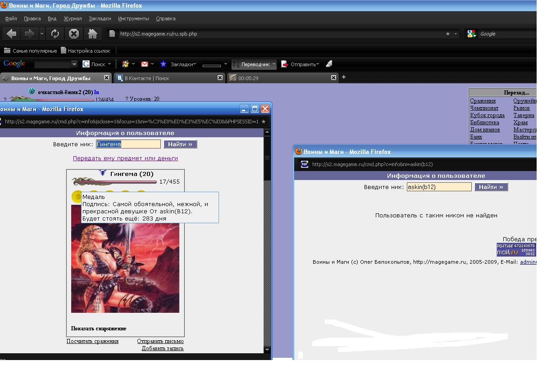This screenshot has width=547, height=392.
Task: Click Гингема's warrior avatar picture
Action: click(x=125, y=258)
